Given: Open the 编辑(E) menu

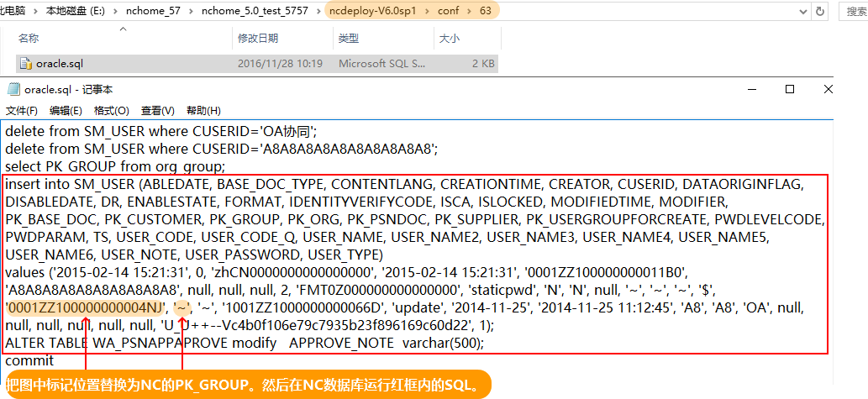Looking at the screenshot, I should 66,110.
